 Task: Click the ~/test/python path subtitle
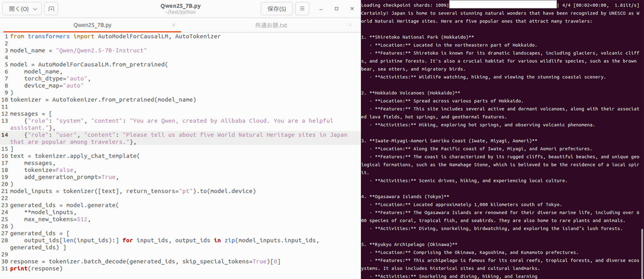[180, 12]
